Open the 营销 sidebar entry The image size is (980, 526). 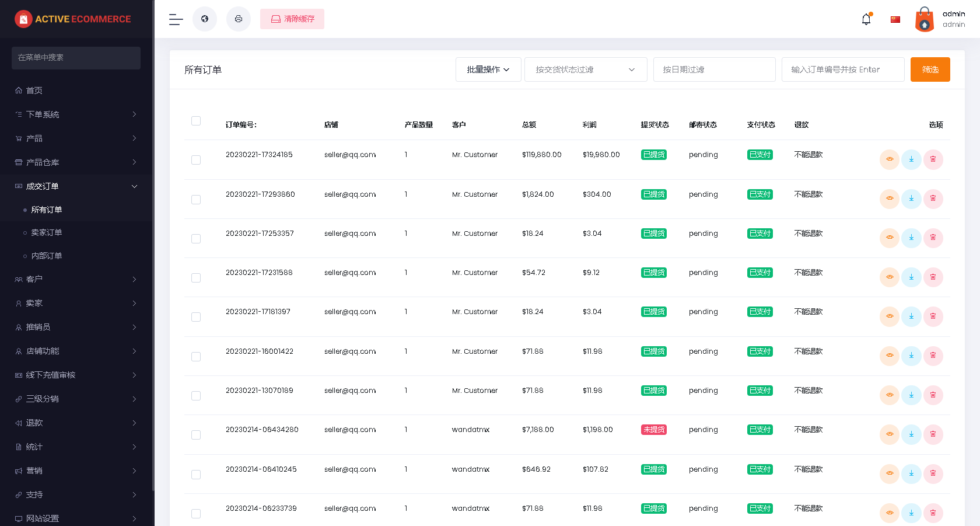pyautogui.click(x=76, y=471)
